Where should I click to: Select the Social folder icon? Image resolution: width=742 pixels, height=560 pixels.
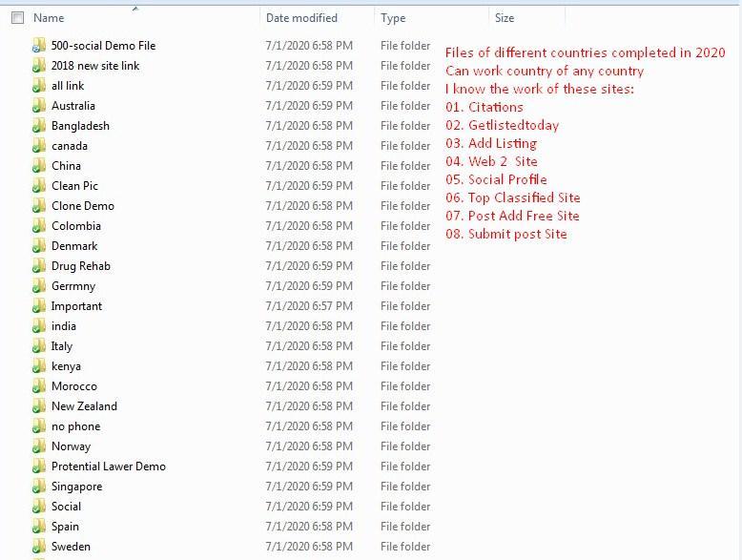tap(39, 507)
